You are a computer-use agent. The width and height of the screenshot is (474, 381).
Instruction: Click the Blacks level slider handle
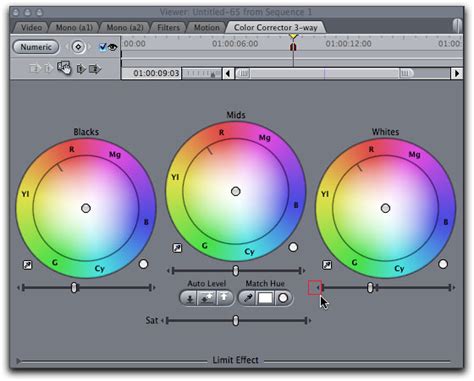pos(74,288)
